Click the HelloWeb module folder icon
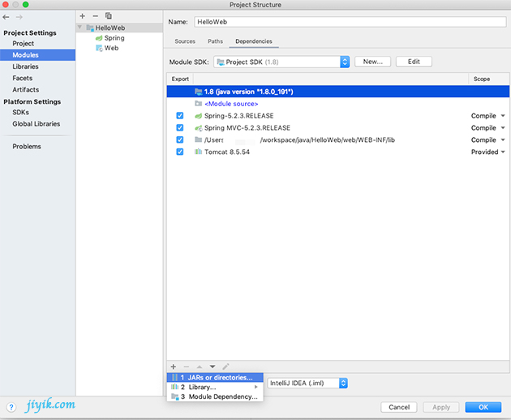This screenshot has width=511, height=420. click(90, 28)
